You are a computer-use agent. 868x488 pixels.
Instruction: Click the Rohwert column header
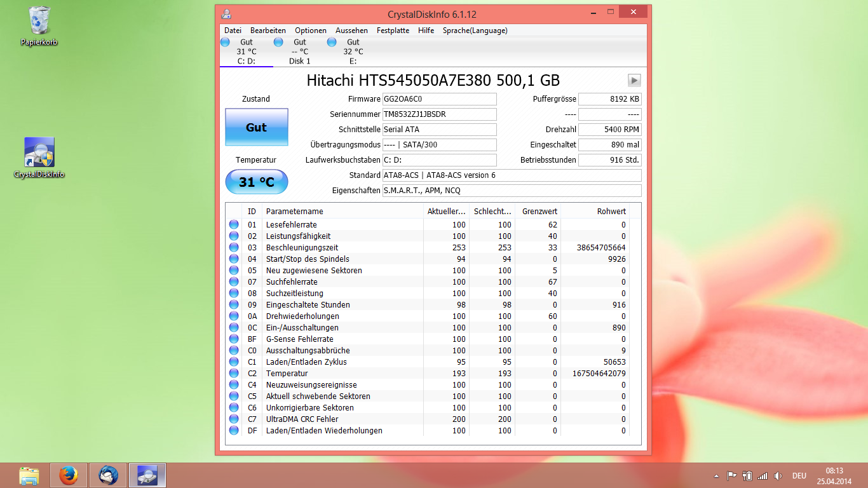tap(595, 211)
